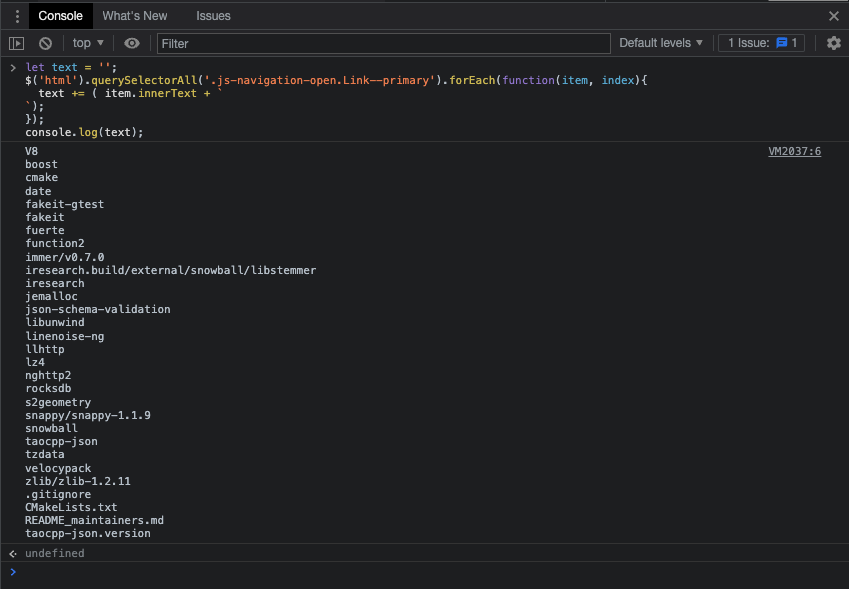Click the querySelectorAll code line

(x=336, y=80)
